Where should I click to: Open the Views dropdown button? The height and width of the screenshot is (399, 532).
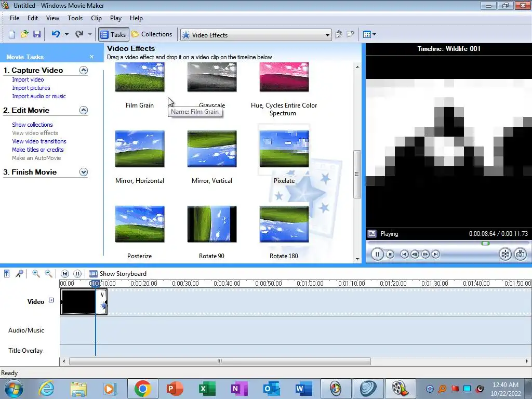369,34
